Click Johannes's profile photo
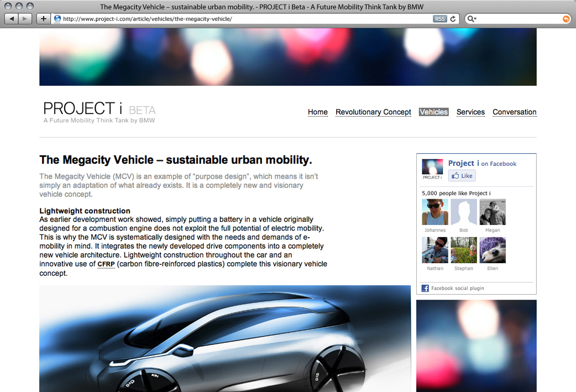The height and width of the screenshot is (392, 576). [x=434, y=212]
